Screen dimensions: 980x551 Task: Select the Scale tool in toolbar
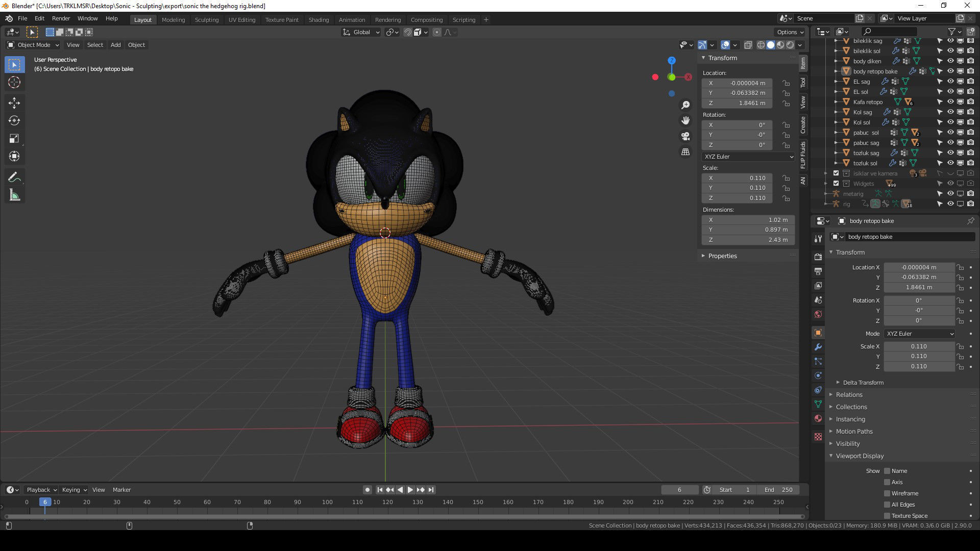[14, 139]
